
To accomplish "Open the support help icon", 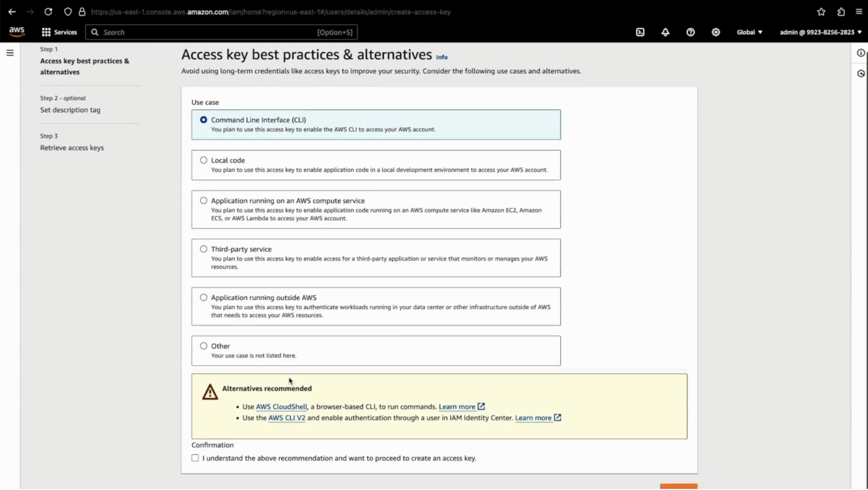I will (690, 32).
